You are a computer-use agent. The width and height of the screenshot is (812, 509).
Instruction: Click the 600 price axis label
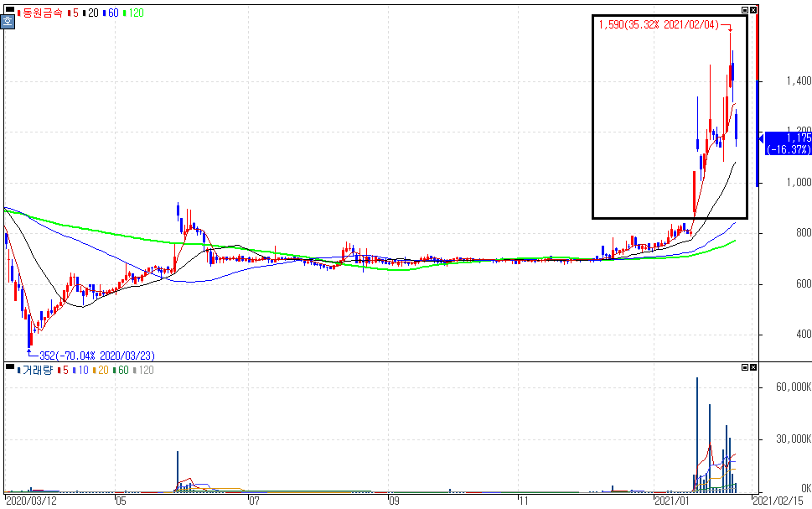point(804,284)
